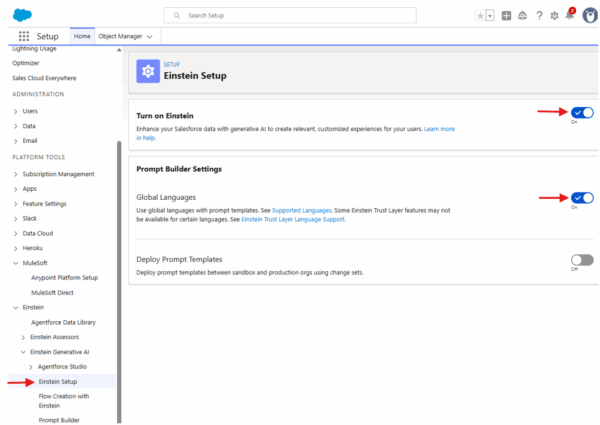Expand the Heroku section
The image size is (600, 425).
pyautogui.click(x=16, y=248)
